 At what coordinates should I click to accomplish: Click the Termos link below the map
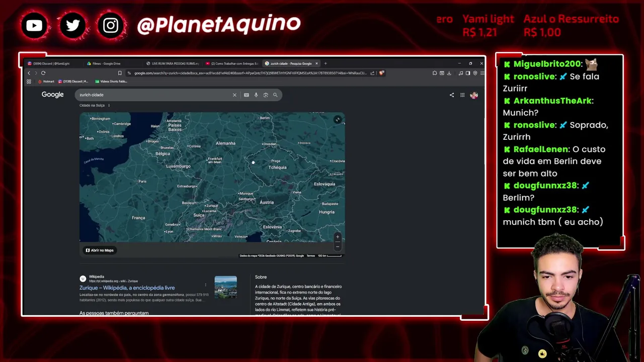[311, 256]
